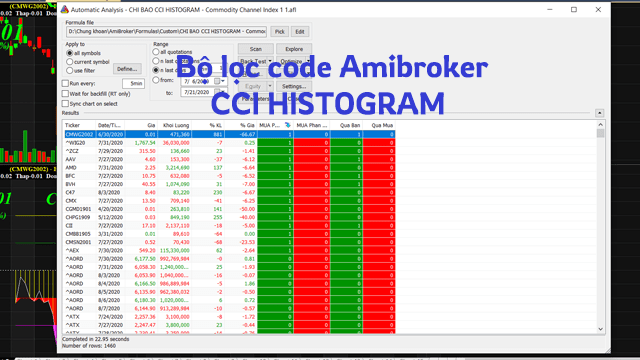Sort results by Gia column header

click(141, 125)
